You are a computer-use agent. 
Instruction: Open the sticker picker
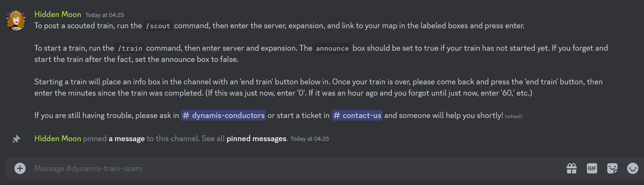click(x=612, y=168)
